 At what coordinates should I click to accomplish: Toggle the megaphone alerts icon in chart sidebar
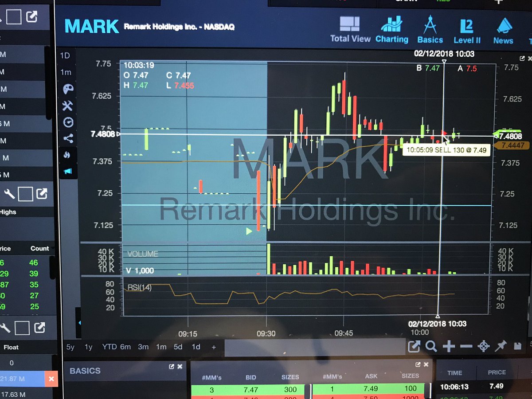pos(68,171)
